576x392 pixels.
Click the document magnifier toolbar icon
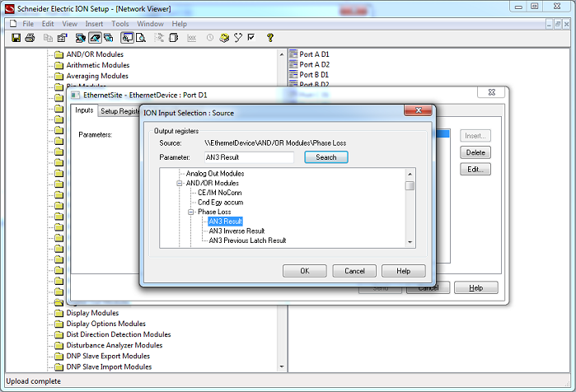click(141, 37)
